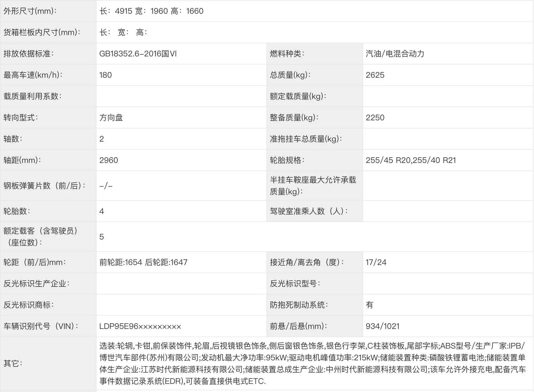The width and height of the screenshot is (534, 392).
Task: Select overhang value 934/1021
Action: [x=382, y=326]
